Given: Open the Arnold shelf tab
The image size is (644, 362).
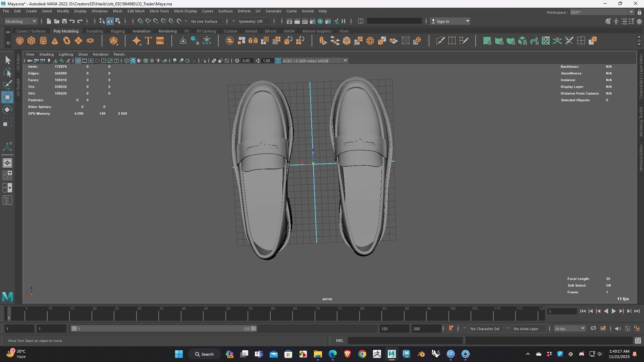Looking at the screenshot, I should click(251, 31).
